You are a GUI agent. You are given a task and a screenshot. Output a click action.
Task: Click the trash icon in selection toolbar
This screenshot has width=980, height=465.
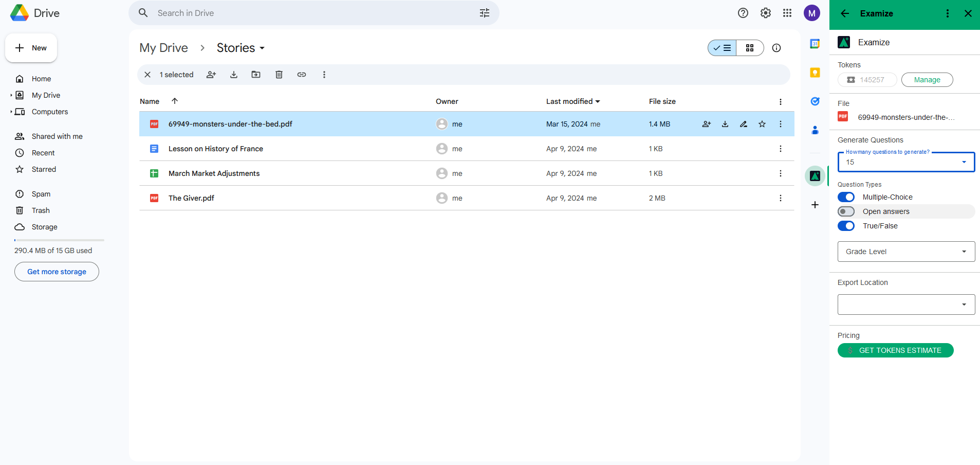pos(279,75)
